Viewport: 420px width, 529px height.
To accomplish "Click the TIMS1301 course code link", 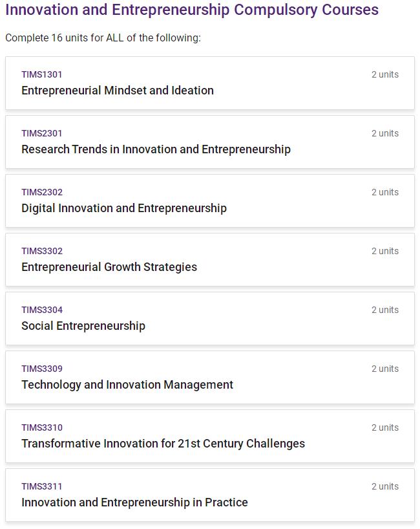I will click(42, 74).
